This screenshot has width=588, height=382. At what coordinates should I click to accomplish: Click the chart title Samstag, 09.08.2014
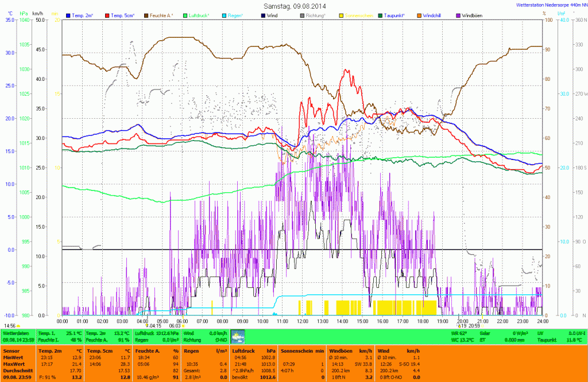(x=293, y=6)
